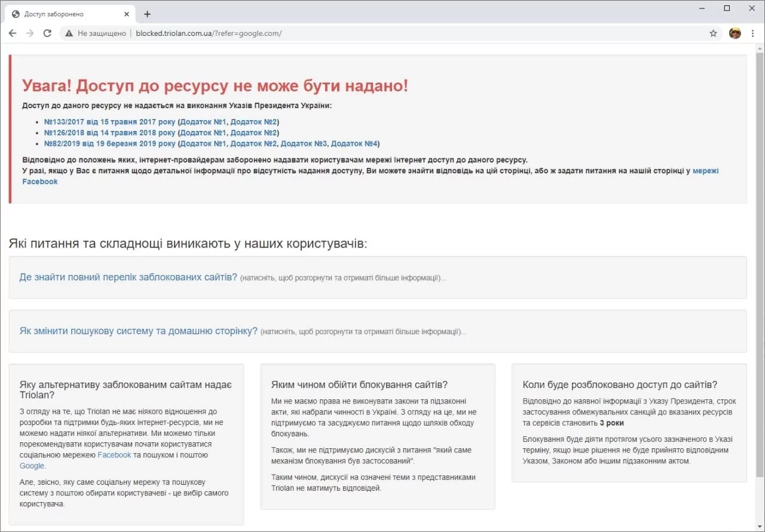Click the red heading 'Увага! Доступ до ресурсу не може бути надано!'

pos(215,85)
